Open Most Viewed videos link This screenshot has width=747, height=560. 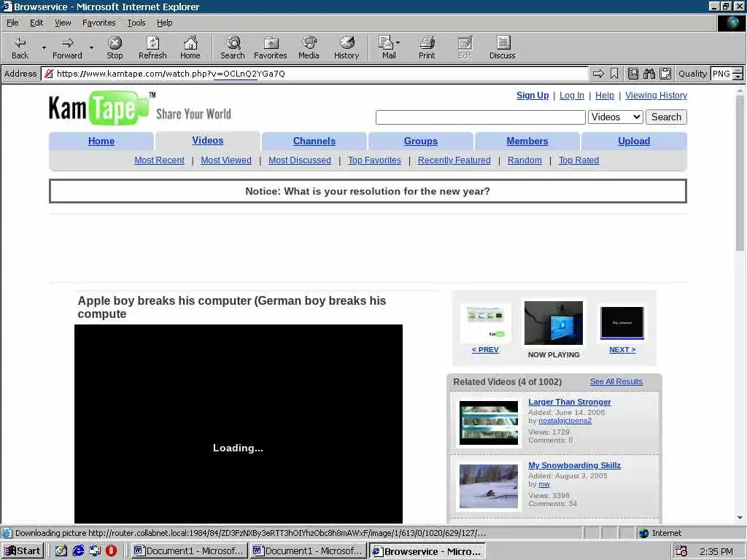point(226,160)
